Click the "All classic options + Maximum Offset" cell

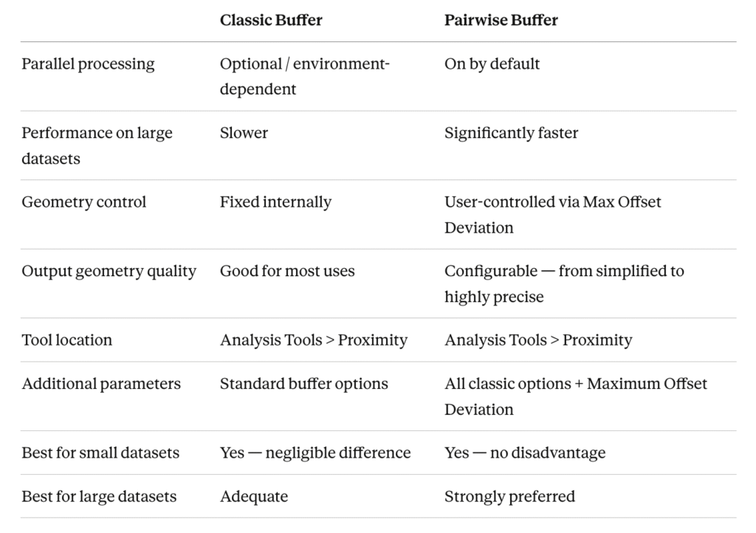click(x=575, y=384)
